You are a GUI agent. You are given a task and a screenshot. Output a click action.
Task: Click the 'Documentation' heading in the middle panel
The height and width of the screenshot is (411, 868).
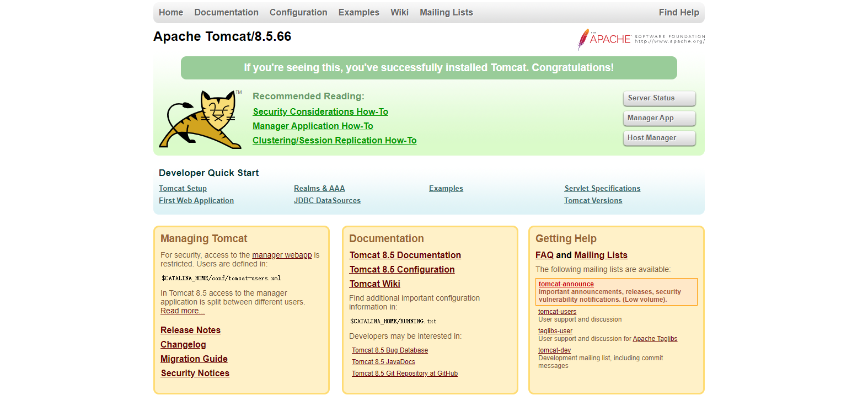(x=387, y=239)
